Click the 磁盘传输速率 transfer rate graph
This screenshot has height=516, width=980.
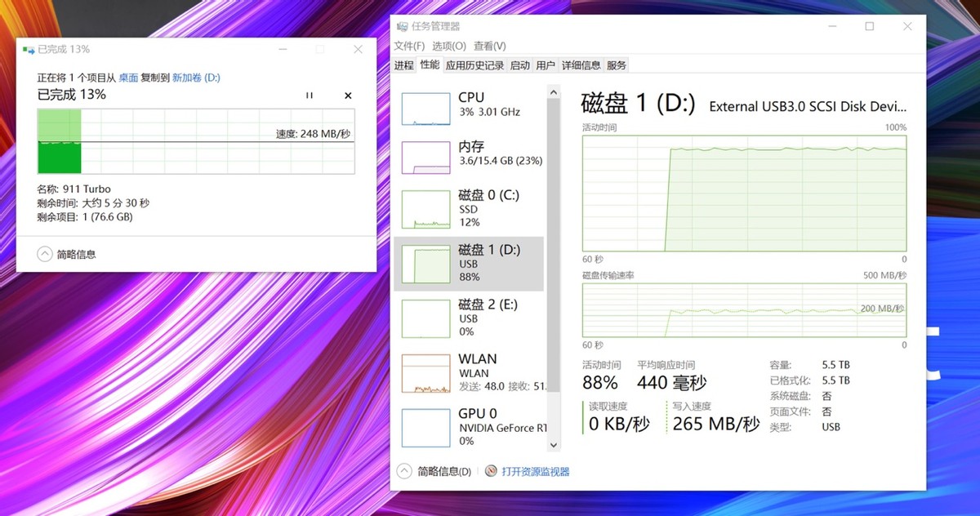pos(744,309)
